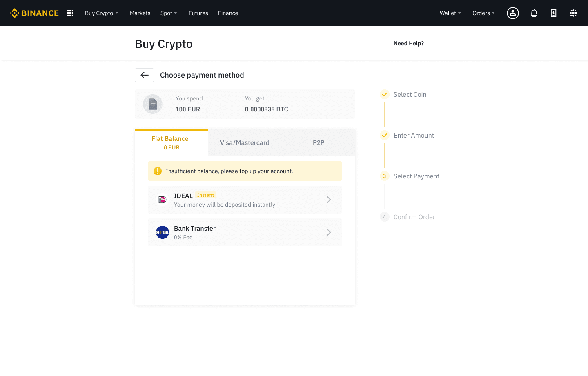
Task: Switch to the Visa/Mastercard tab
Action: (x=245, y=142)
